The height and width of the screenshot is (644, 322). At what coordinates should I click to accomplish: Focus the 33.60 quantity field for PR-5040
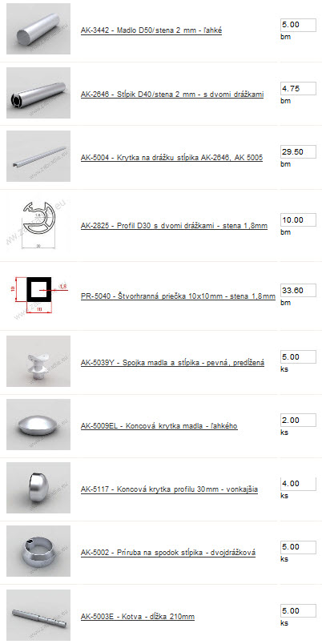298,291
